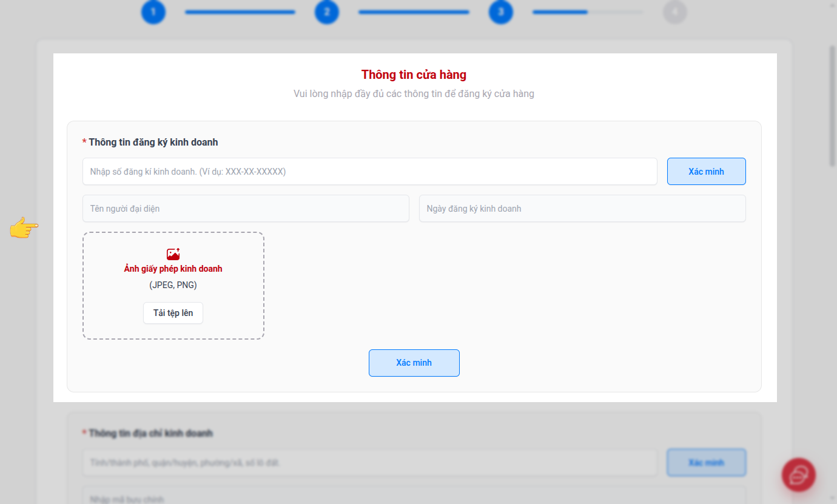Go to step 2 in the progress stepper
The image size is (837, 504).
[327, 12]
